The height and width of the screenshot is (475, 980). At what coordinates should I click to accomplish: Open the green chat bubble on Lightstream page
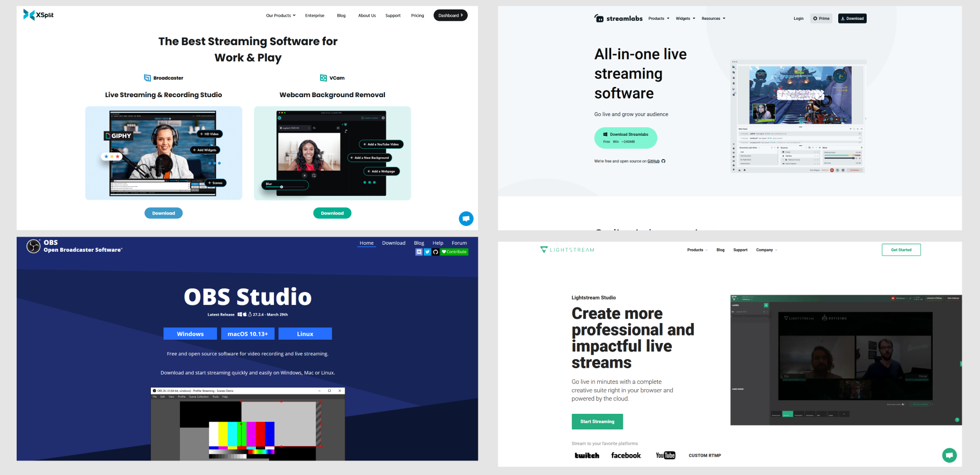click(x=949, y=455)
